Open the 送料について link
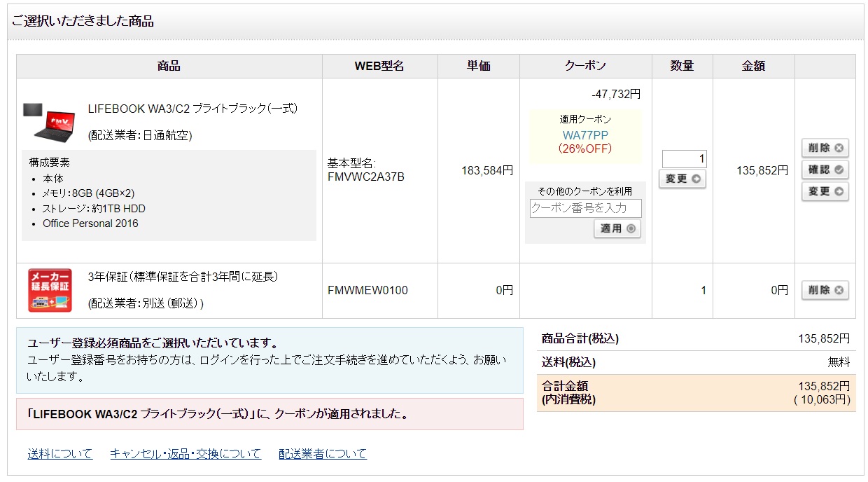This screenshot has width=868, height=482. click(x=60, y=454)
